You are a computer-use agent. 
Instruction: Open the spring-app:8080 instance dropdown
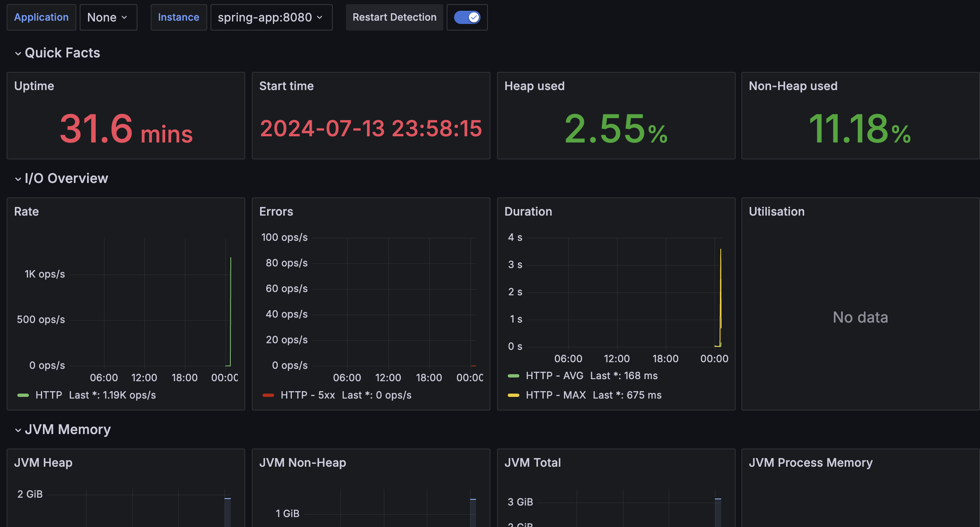(x=271, y=17)
